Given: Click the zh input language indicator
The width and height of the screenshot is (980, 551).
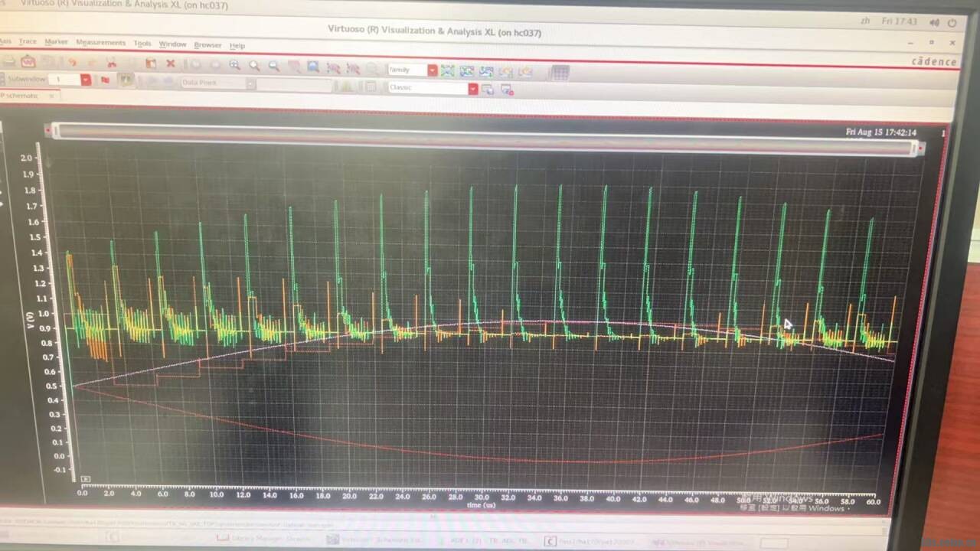Looking at the screenshot, I should 865,21.
